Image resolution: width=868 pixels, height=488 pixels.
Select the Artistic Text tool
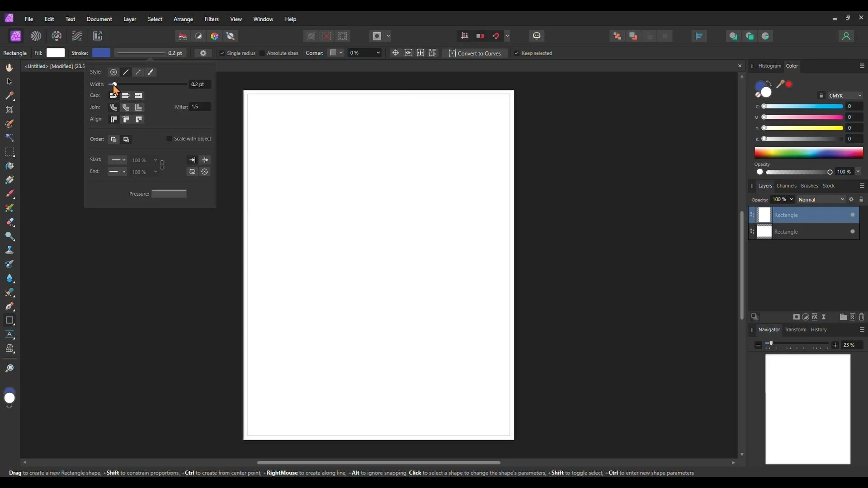9,334
